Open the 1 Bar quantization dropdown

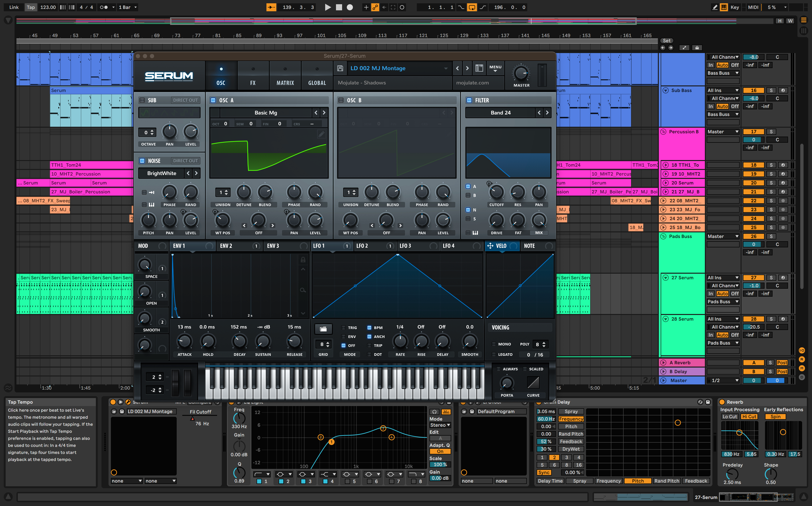128,7
